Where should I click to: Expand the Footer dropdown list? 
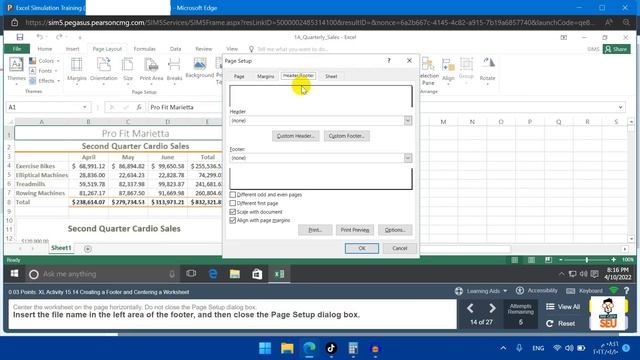(x=408, y=158)
